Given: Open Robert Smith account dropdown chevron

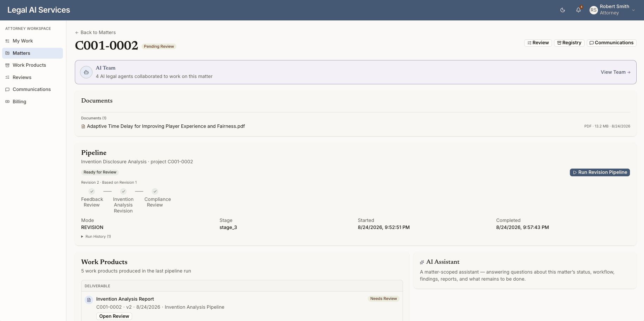Looking at the screenshot, I should 633,10.
